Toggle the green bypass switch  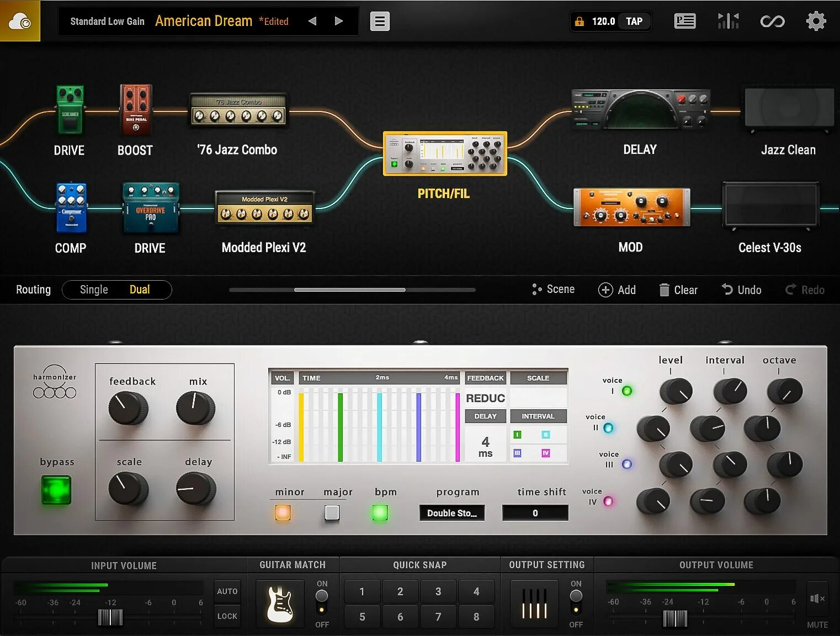click(56, 490)
